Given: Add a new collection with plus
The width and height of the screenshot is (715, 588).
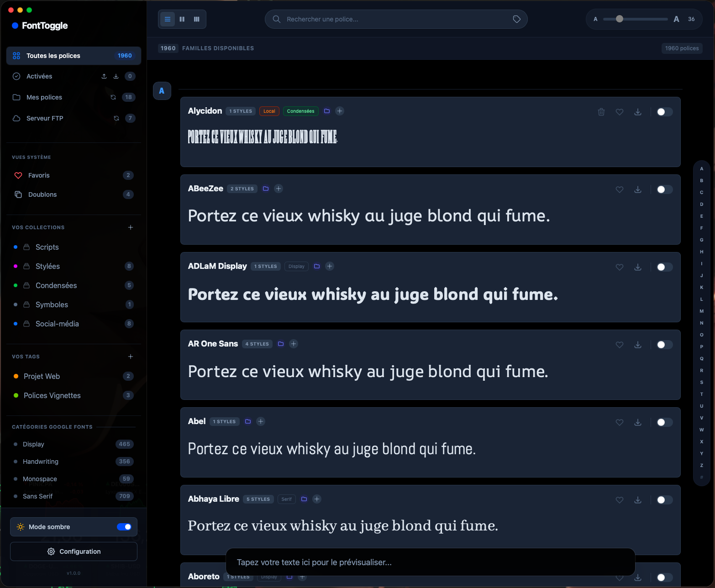Looking at the screenshot, I should pos(131,227).
